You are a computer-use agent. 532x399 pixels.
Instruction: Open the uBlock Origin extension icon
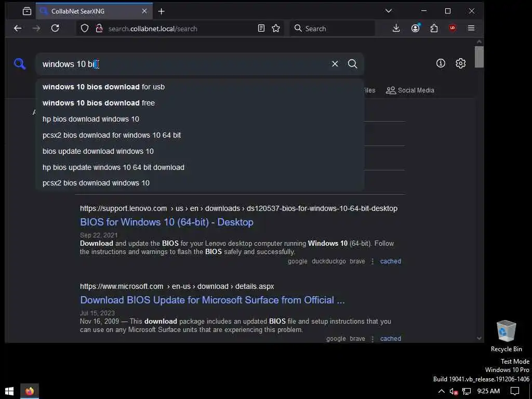[x=453, y=28]
